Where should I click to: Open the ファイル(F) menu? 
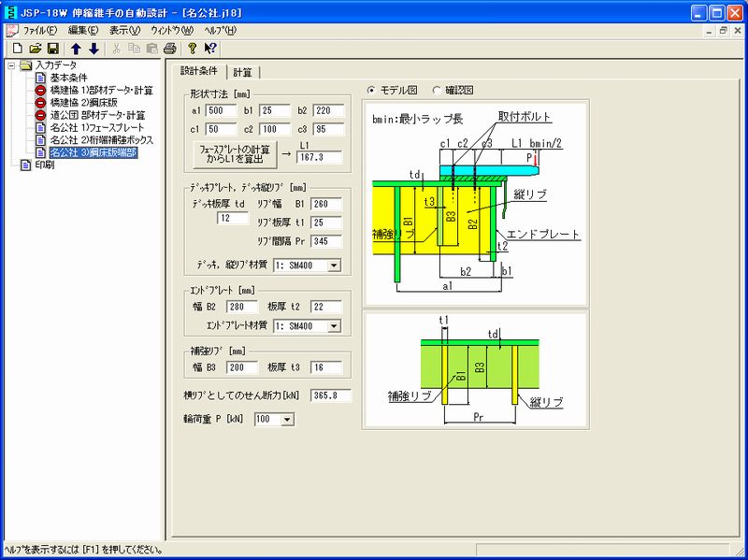tap(39, 30)
